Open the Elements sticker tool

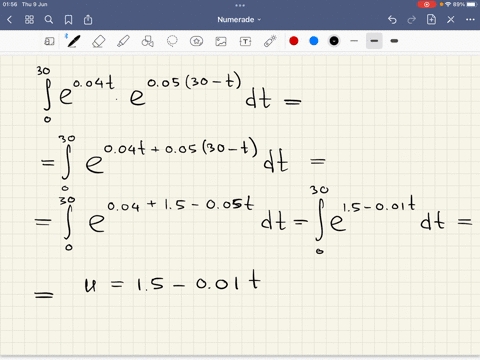pos(196,41)
